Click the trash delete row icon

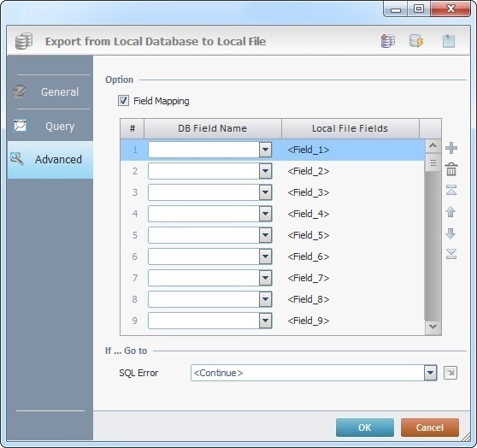[x=451, y=169]
